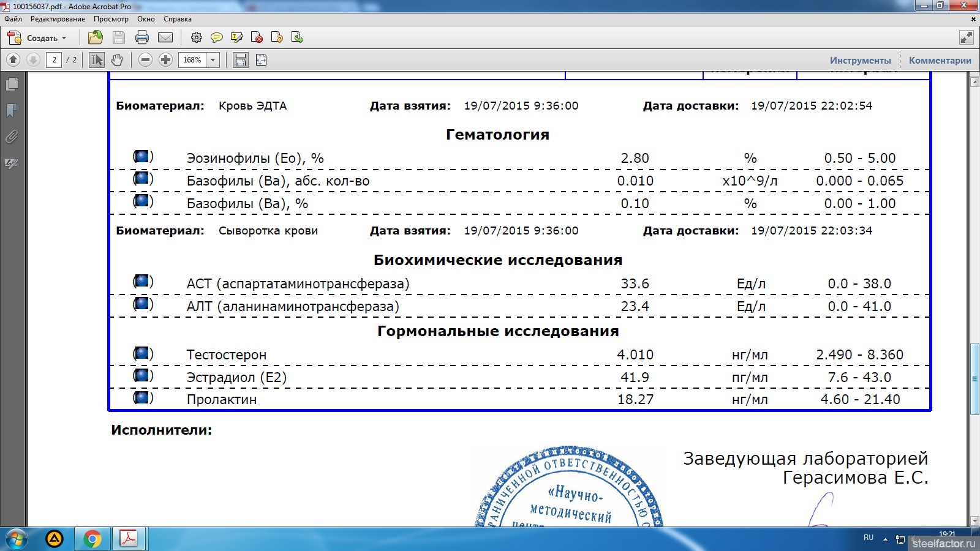Open Chrome from the taskbar

[x=92, y=539]
